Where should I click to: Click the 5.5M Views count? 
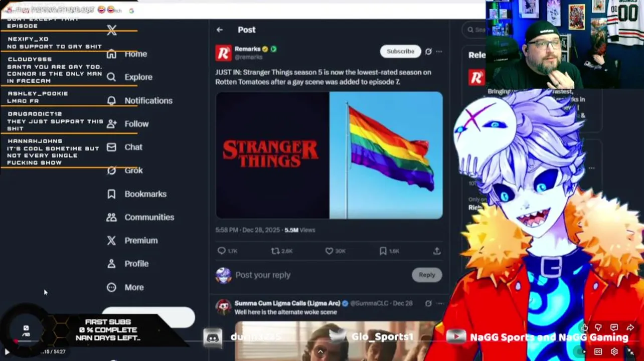[300, 230]
